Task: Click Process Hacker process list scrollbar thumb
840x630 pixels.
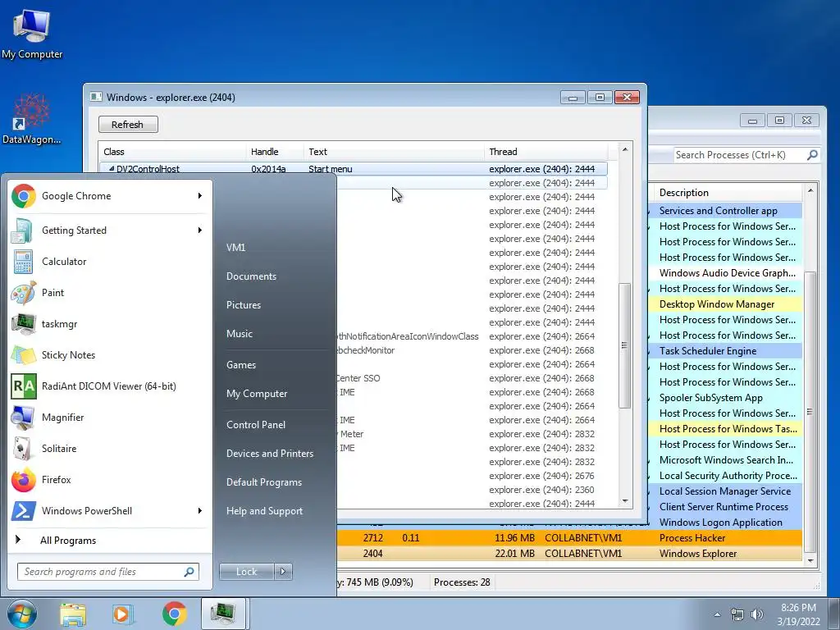Action: [x=810, y=412]
